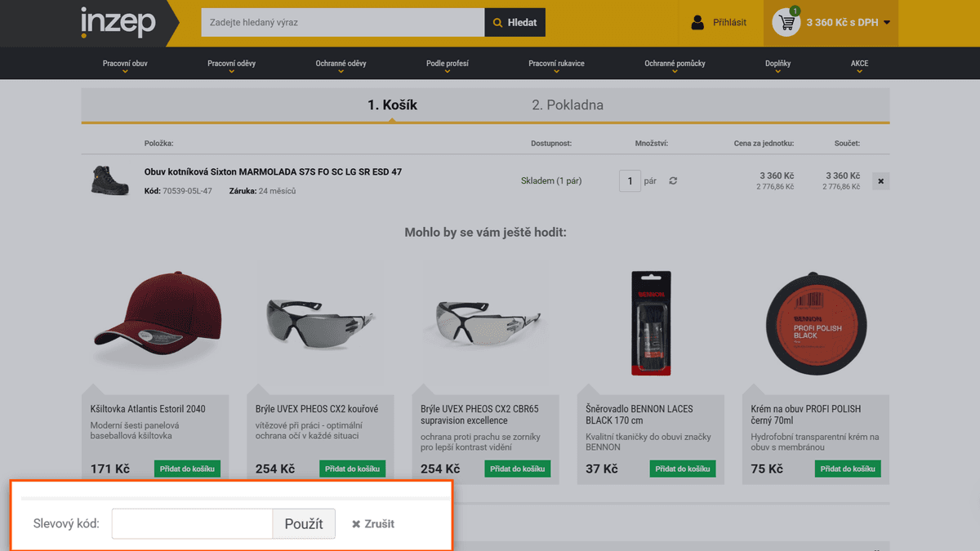Open the BENNON LACES package image
Viewport: 980px width, 551px height.
click(x=651, y=323)
